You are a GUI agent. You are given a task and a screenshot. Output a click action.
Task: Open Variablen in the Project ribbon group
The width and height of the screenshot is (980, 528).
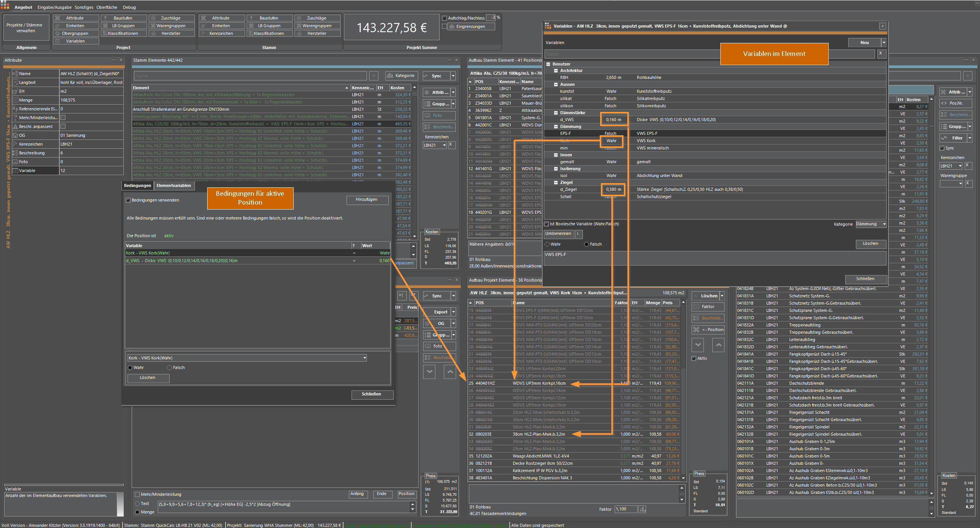[x=75, y=41]
